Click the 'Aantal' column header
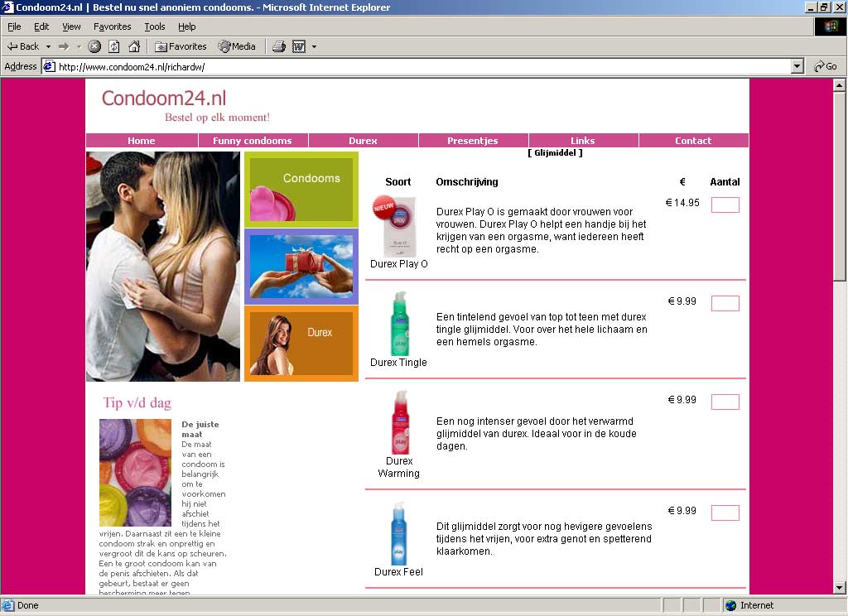This screenshot has width=848, height=616. [725, 182]
